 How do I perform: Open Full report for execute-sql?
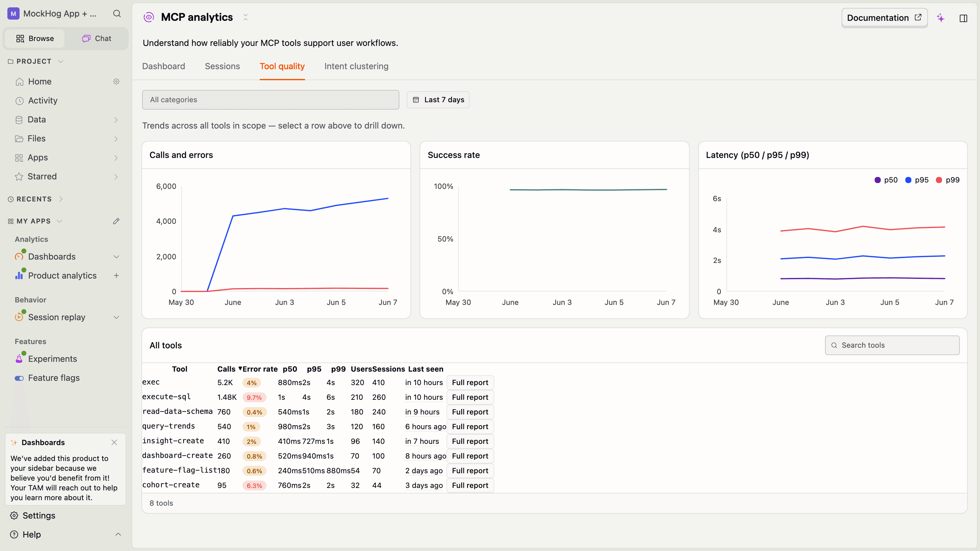tap(470, 397)
